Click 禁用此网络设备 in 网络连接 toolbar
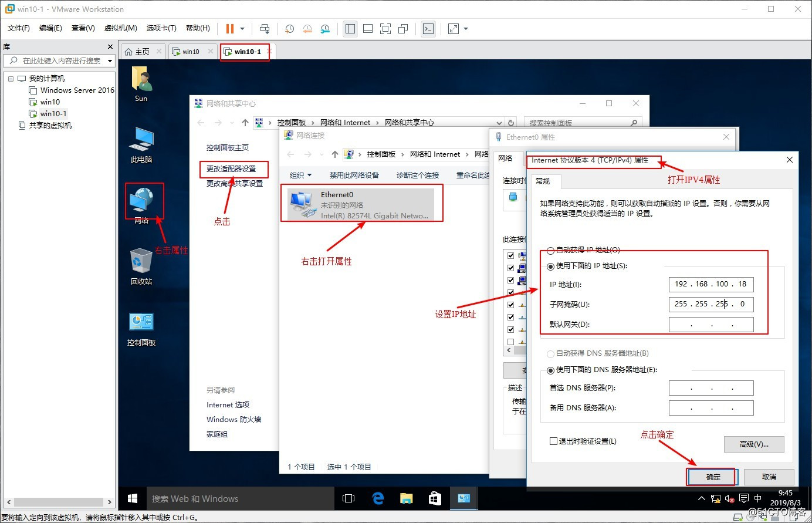 [x=354, y=176]
